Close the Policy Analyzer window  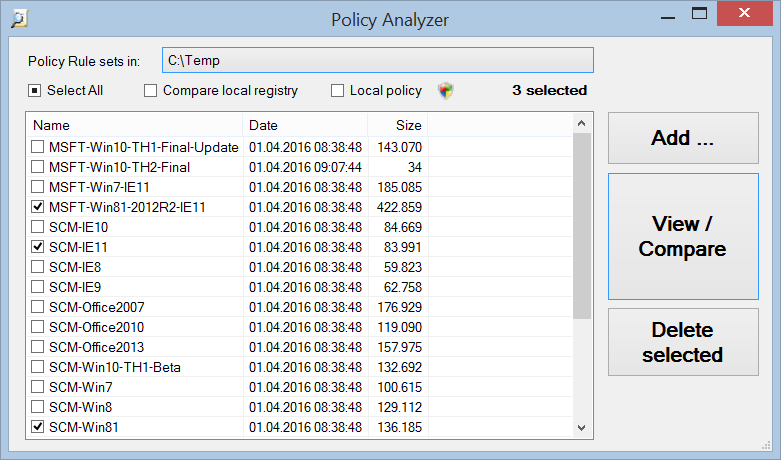click(745, 13)
